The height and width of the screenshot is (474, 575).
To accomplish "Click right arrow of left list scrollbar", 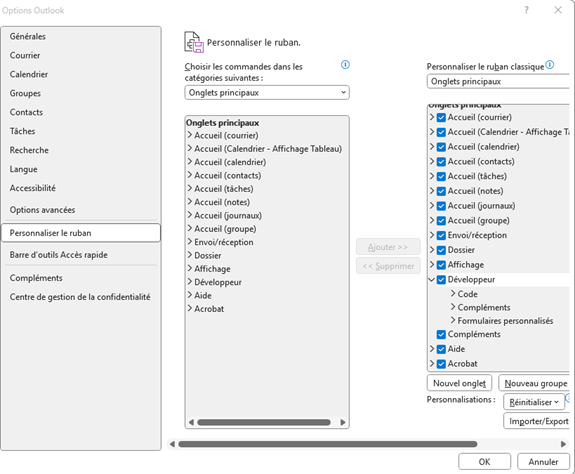I will [x=343, y=422].
